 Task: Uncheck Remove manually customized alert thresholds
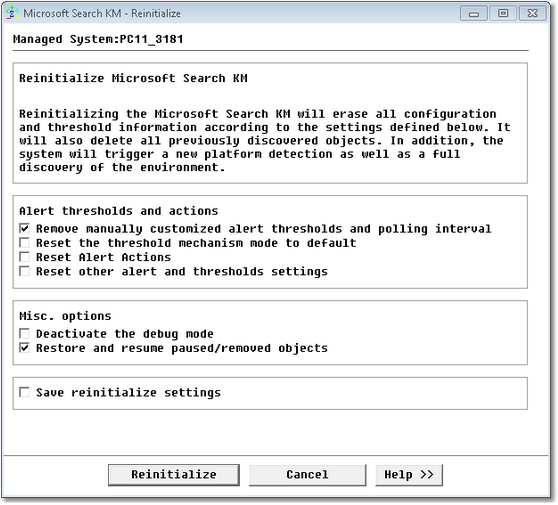25,228
